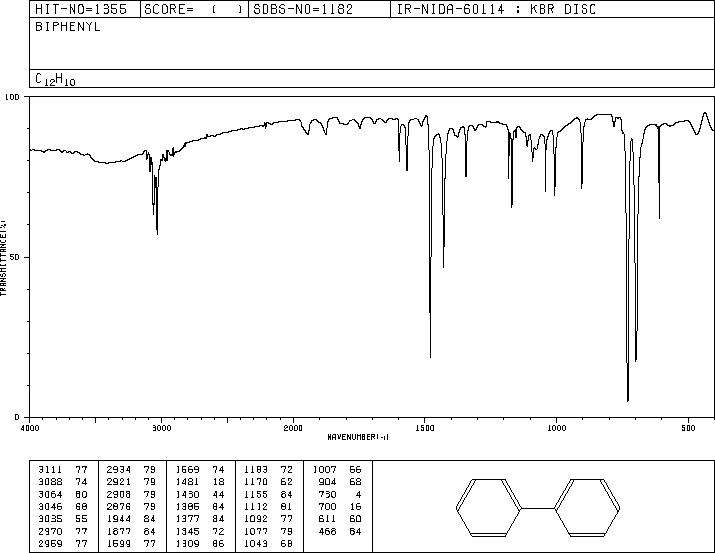Viewport: 715px width, 553px height.
Task: Click the 3088 peak table entry
Action: pos(62,482)
